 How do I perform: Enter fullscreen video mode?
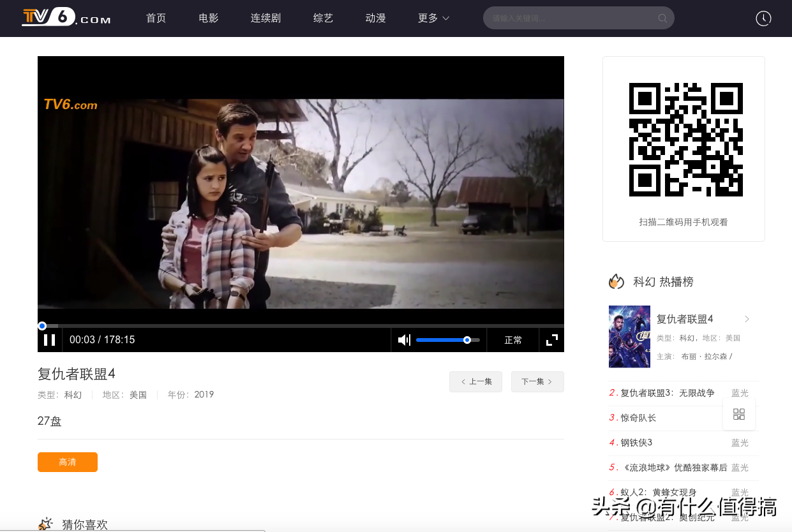552,340
